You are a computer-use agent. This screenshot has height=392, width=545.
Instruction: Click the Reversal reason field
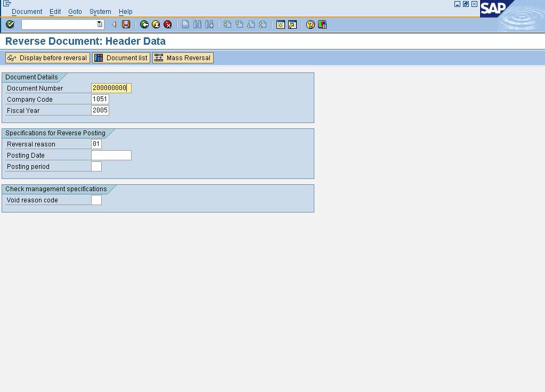tap(96, 144)
